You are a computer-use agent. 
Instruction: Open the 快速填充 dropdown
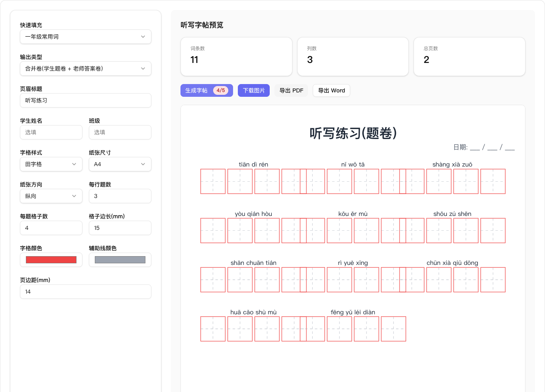[x=86, y=37]
